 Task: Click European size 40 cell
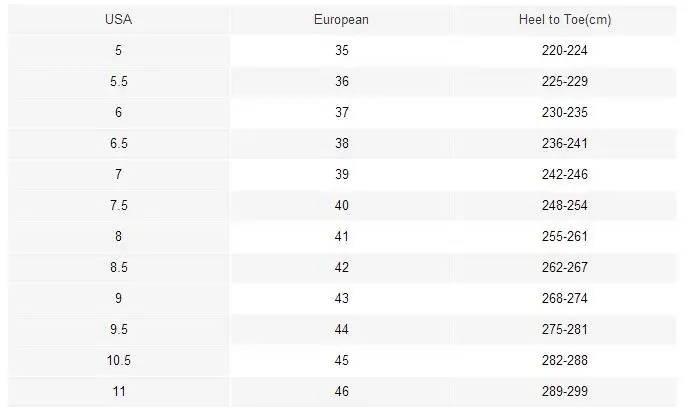tap(342, 205)
